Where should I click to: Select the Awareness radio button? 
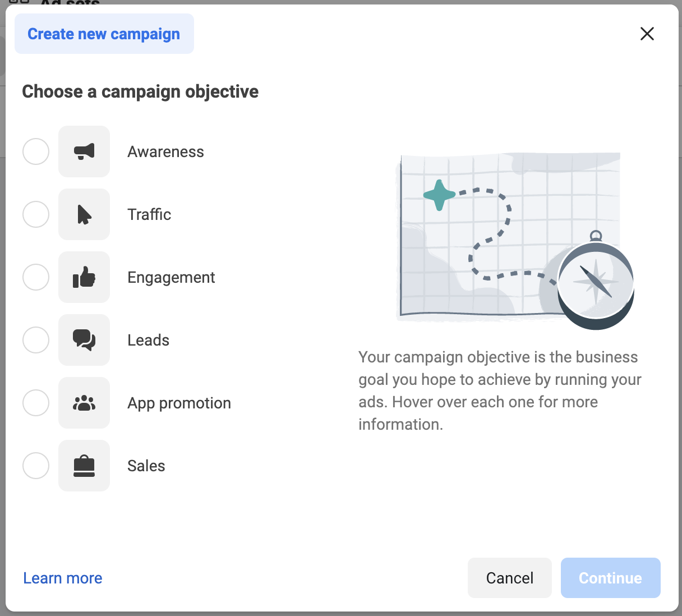click(x=36, y=151)
